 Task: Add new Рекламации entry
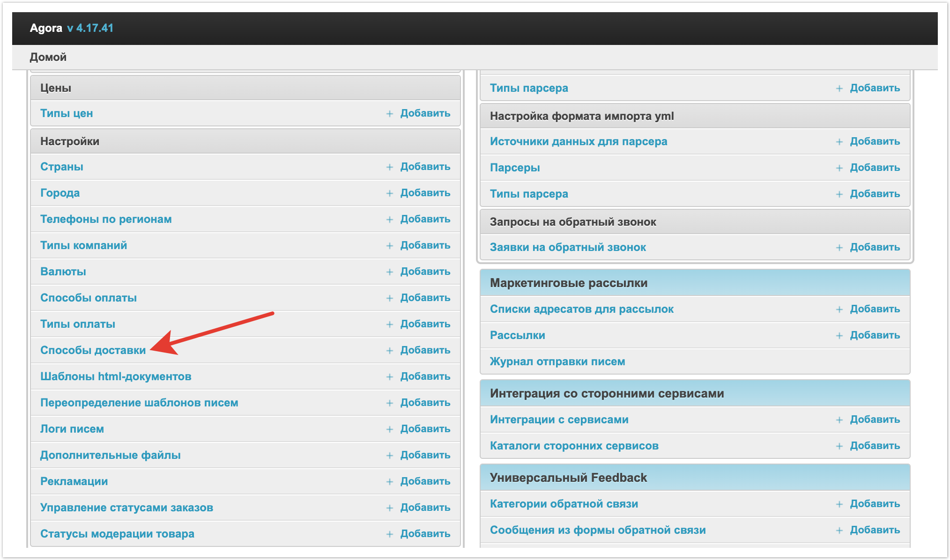tap(424, 481)
